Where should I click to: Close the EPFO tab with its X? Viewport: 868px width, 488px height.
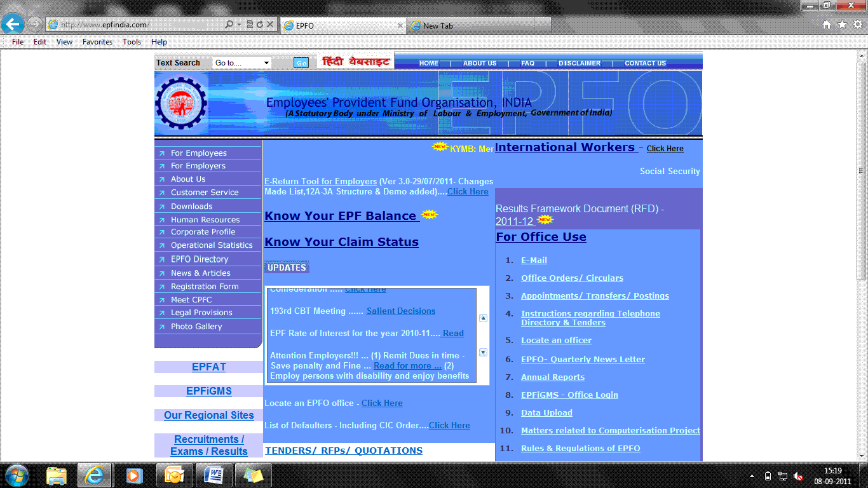coord(400,25)
